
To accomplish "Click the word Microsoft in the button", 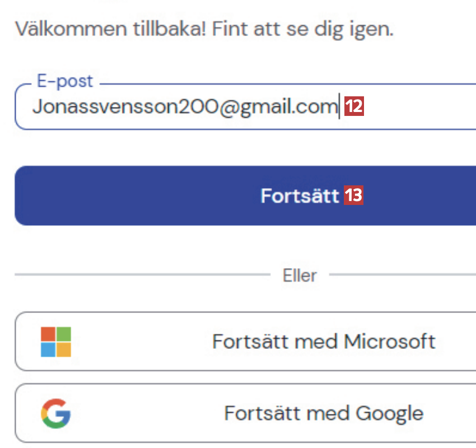I will [x=389, y=341].
